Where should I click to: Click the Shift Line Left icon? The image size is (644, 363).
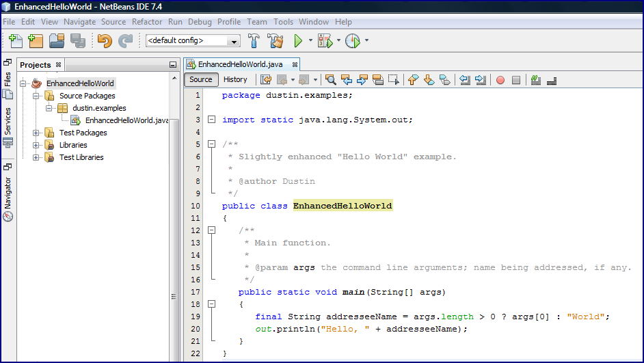tap(465, 80)
